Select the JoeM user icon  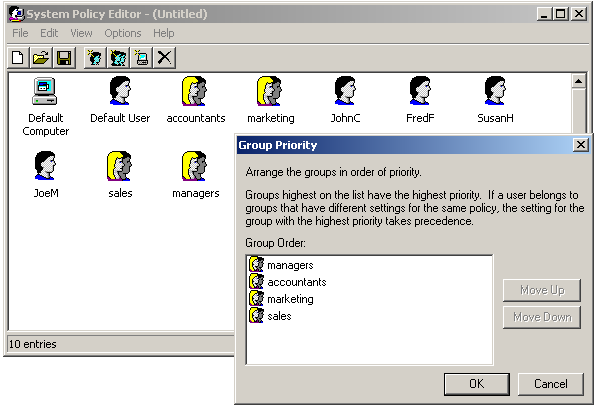45,166
